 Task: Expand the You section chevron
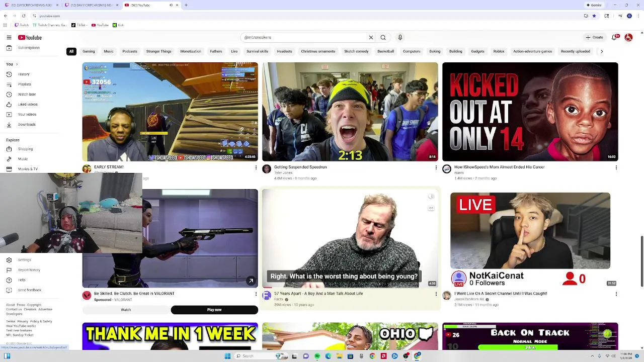[16, 64]
